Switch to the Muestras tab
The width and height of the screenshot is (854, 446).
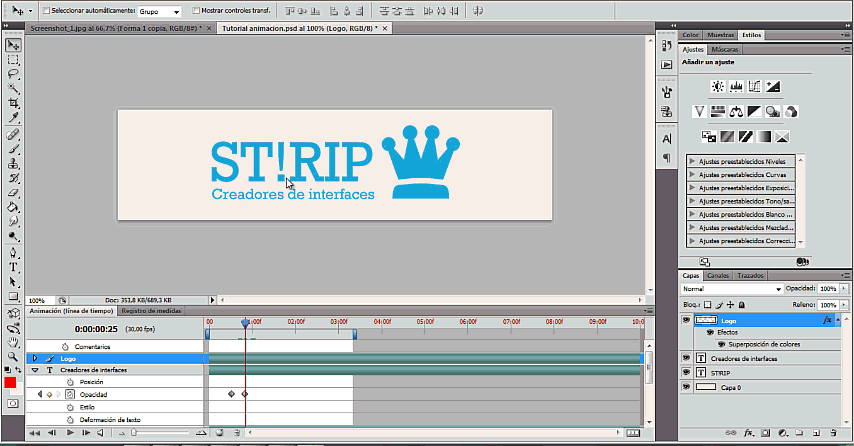721,35
